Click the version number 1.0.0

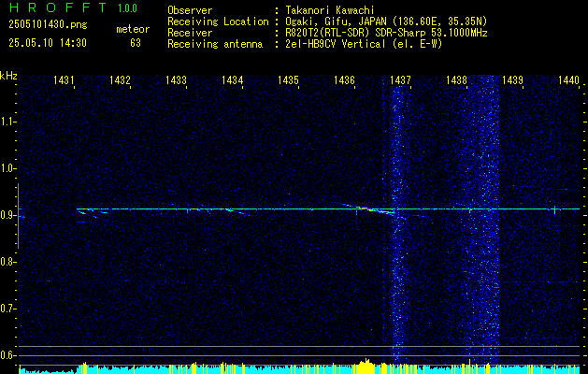click(127, 7)
